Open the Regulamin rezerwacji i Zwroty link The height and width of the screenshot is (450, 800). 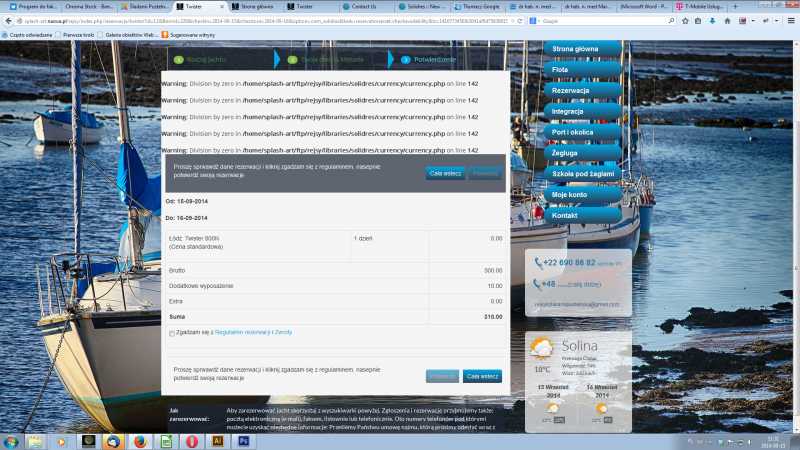point(253,332)
